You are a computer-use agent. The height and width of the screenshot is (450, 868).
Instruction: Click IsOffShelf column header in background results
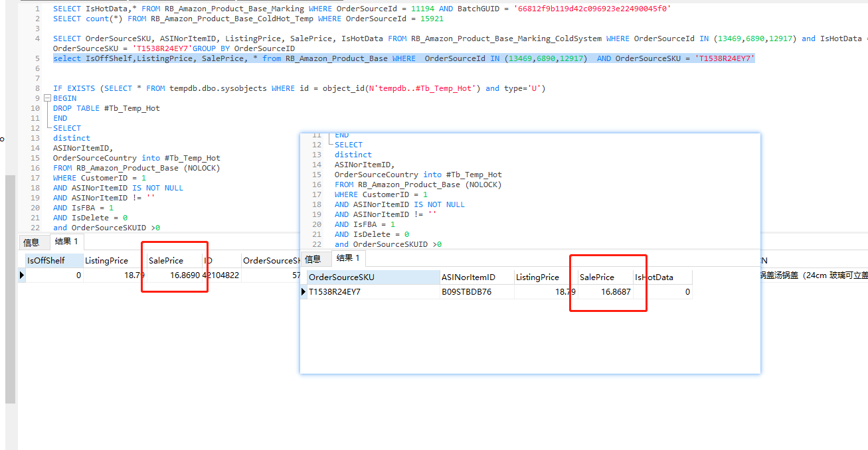click(54, 260)
